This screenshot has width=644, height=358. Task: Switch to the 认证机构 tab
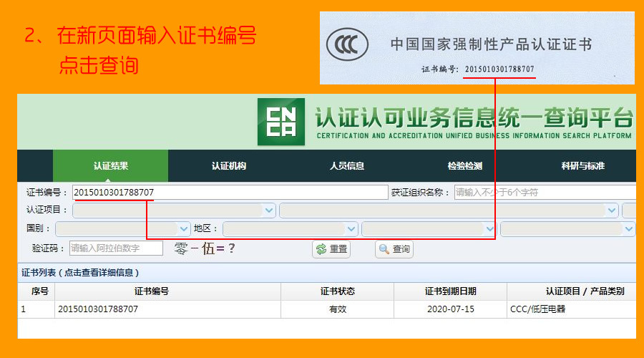[229, 165]
